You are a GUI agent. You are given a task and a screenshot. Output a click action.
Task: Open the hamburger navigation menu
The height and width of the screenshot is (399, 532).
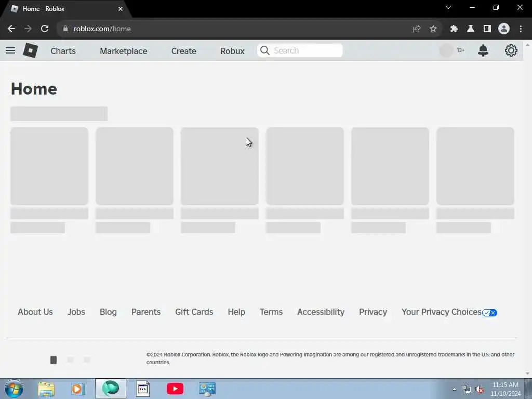[x=10, y=50]
